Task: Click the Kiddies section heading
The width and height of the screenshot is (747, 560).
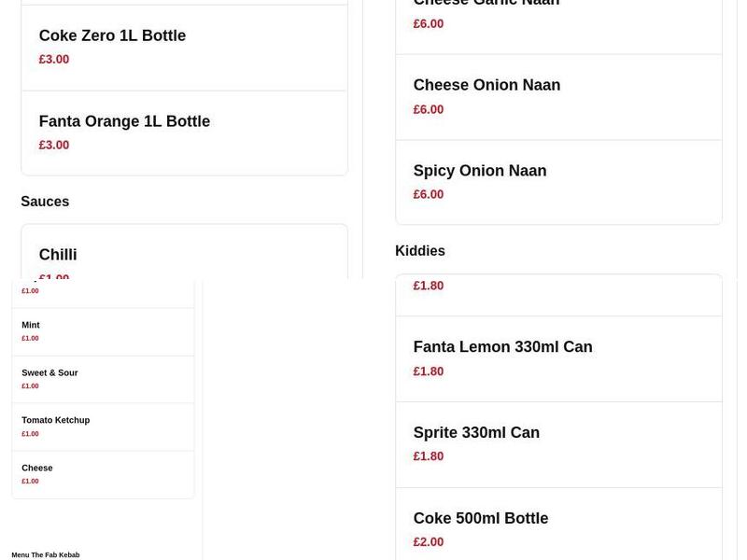Action: pyautogui.click(x=420, y=250)
